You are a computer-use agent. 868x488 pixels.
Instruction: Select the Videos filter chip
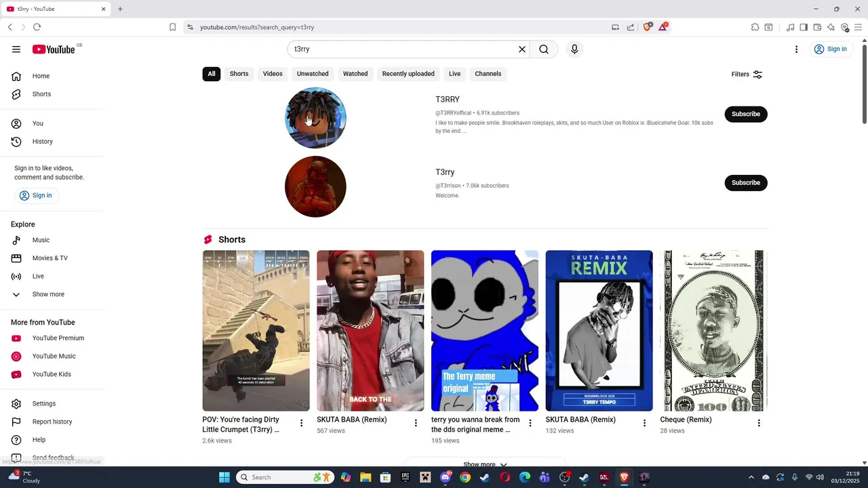273,74
